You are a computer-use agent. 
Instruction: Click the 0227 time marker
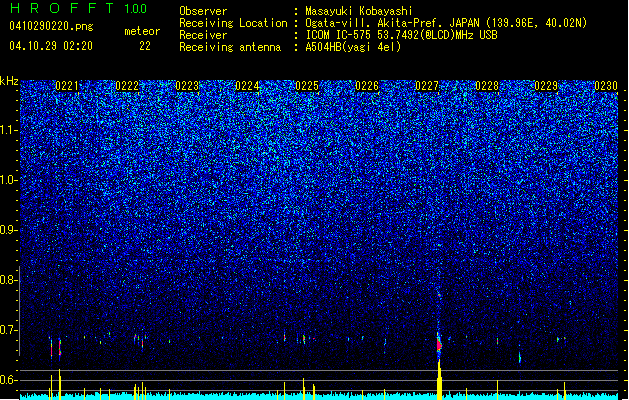click(427, 86)
